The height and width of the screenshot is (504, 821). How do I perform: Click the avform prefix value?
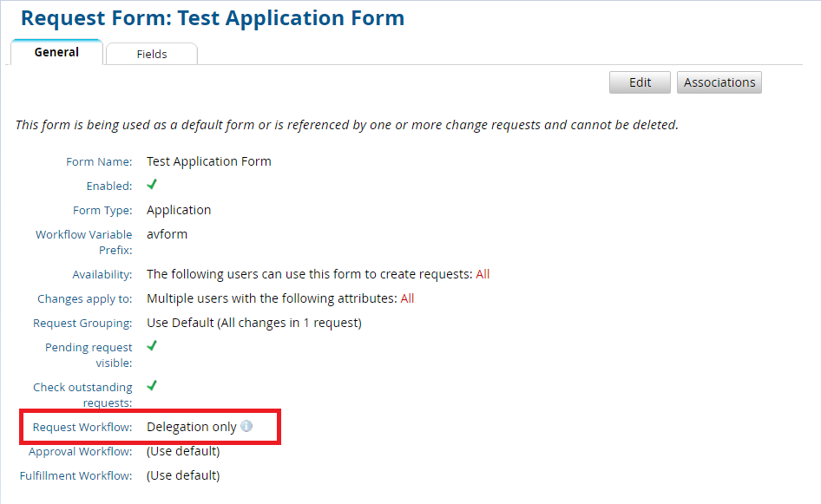167,234
